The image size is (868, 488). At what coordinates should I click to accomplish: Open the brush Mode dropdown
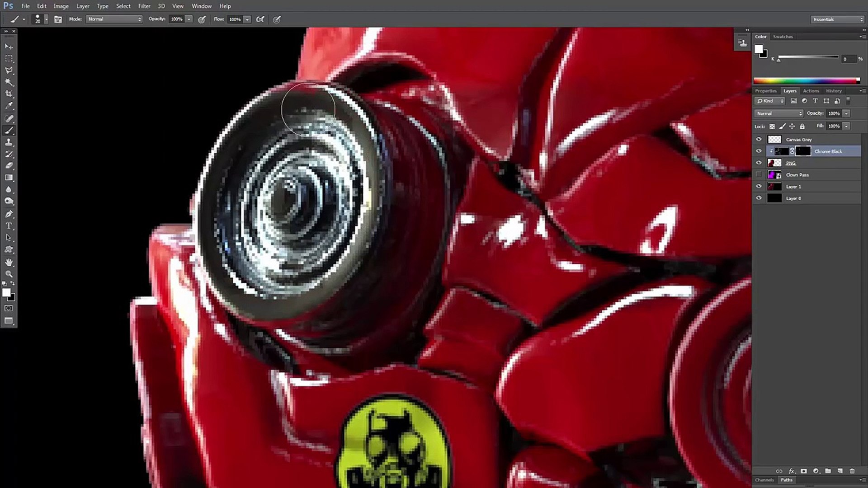(x=114, y=19)
